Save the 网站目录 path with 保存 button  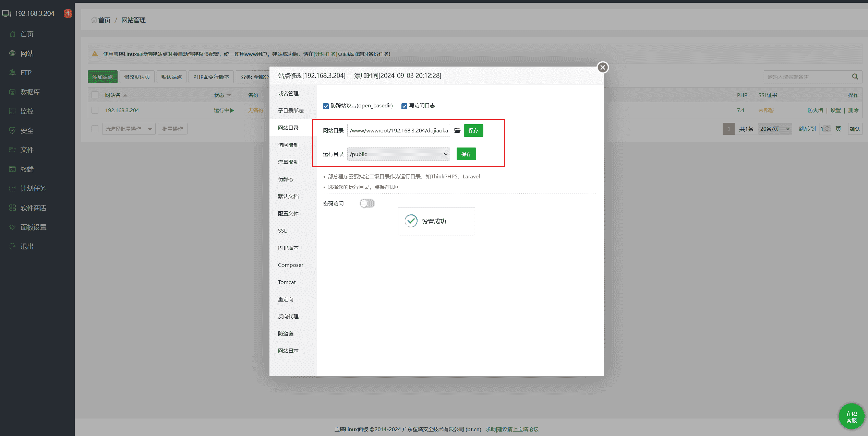point(473,130)
